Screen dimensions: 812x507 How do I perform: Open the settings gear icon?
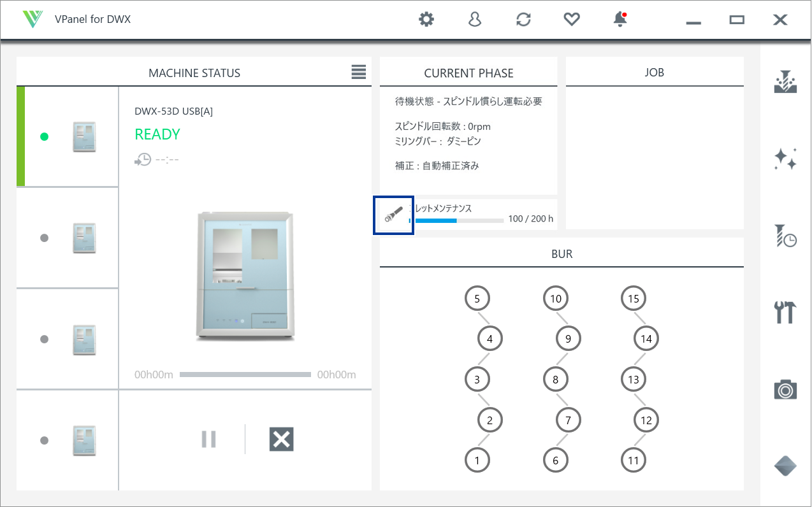[x=426, y=20]
